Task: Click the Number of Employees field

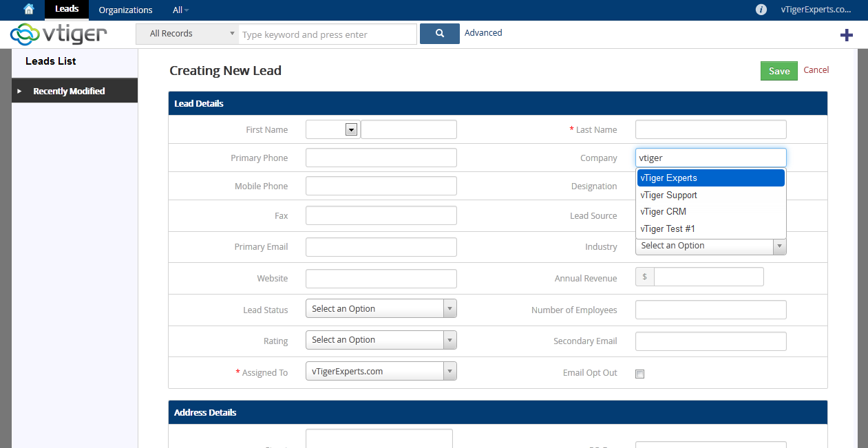Action: click(x=710, y=310)
